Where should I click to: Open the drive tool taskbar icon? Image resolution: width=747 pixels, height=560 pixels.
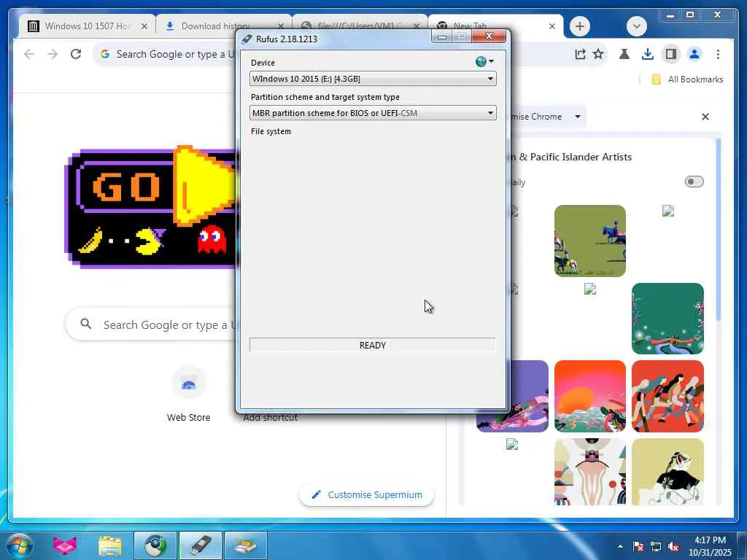245,545
